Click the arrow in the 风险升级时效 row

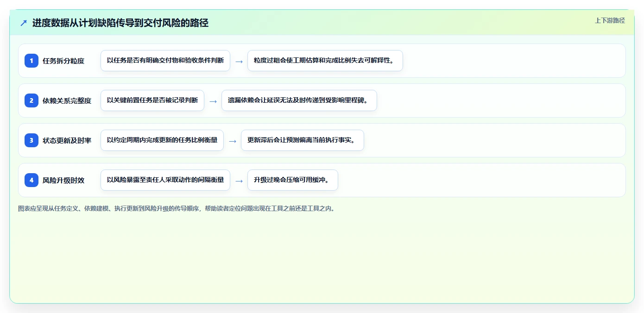coord(239,181)
